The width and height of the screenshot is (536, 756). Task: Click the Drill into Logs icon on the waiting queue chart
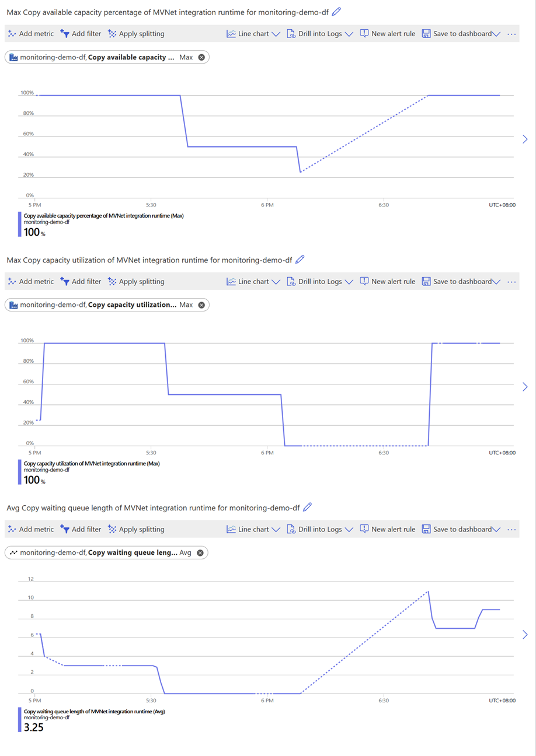[290, 529]
